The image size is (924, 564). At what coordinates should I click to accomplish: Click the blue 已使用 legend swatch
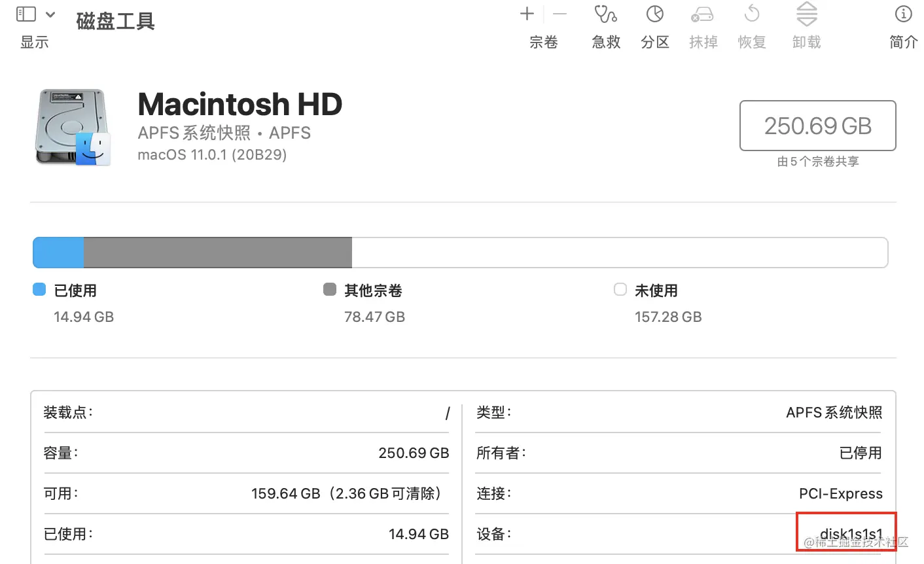[x=39, y=289]
